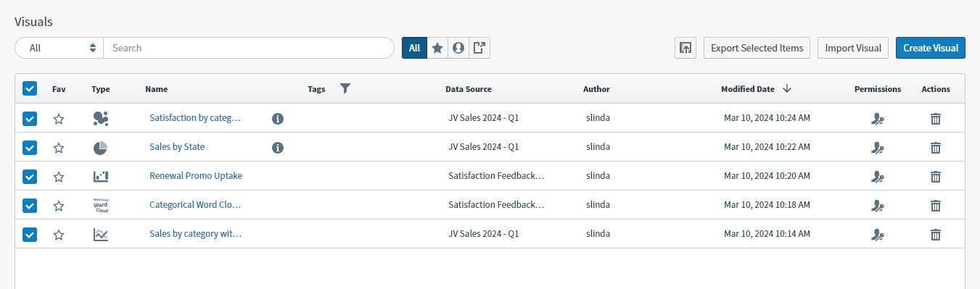
Task: Open permissions for Satisfaction by category visual
Action: coord(878,119)
